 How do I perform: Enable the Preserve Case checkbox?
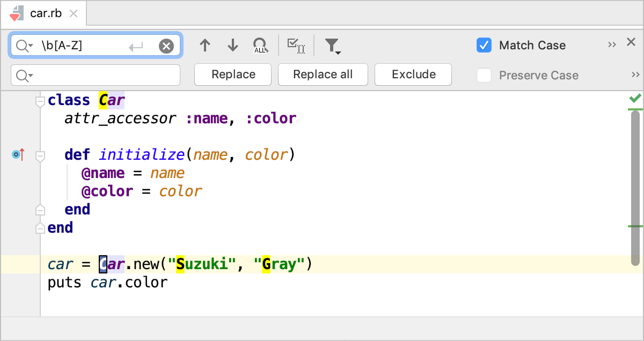tap(484, 75)
